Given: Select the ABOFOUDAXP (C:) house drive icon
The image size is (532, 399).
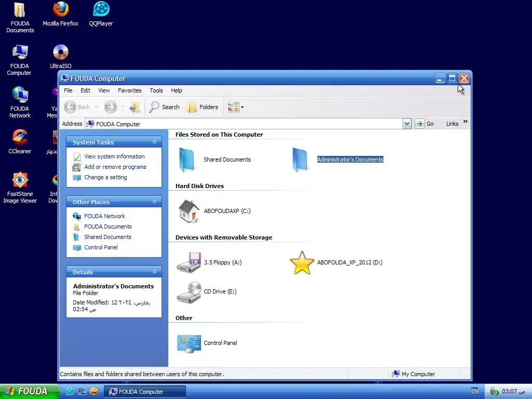Looking at the screenshot, I should (189, 211).
